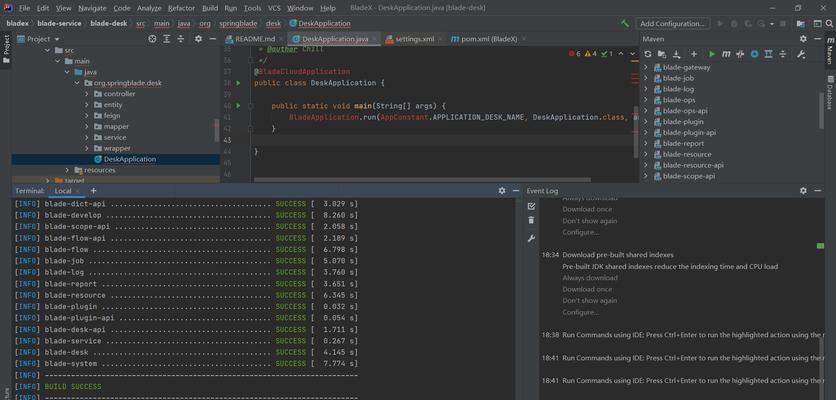The height and width of the screenshot is (400, 836).
Task: Click editor horizontal scrollbar
Action: coord(422,180)
